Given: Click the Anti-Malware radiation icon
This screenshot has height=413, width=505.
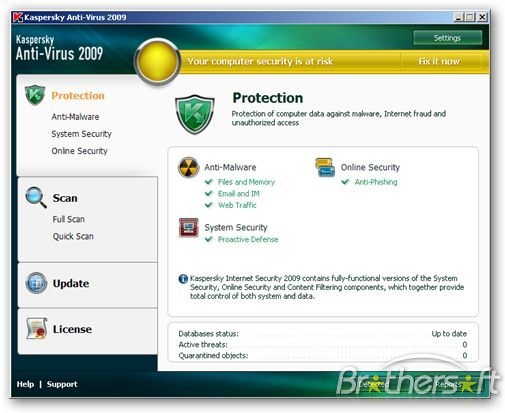Looking at the screenshot, I should 189,167.
